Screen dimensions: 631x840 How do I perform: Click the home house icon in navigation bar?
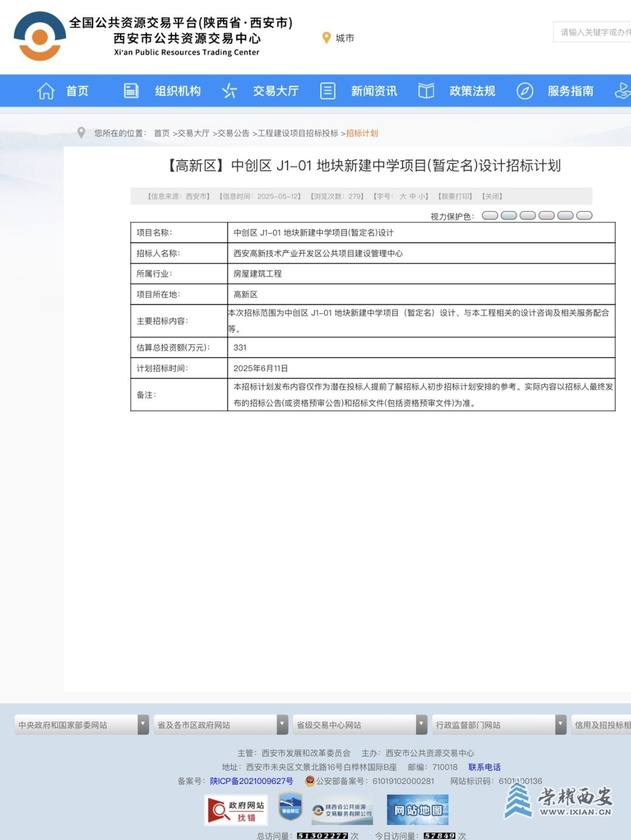[x=46, y=91]
